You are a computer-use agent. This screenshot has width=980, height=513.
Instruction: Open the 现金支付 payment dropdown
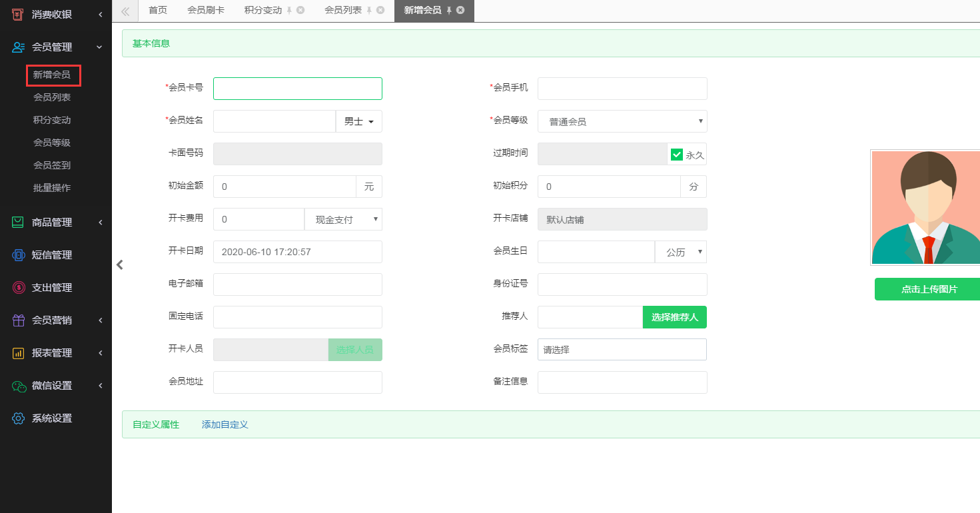343,219
